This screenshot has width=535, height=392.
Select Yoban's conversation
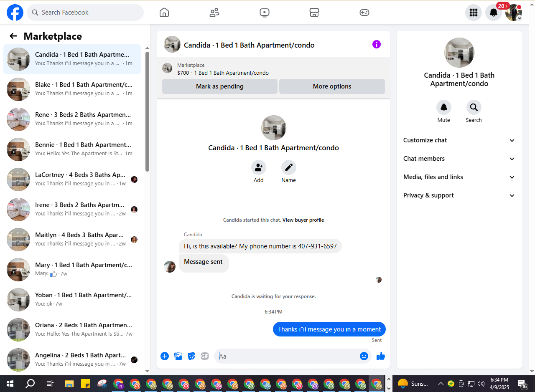pos(72,300)
